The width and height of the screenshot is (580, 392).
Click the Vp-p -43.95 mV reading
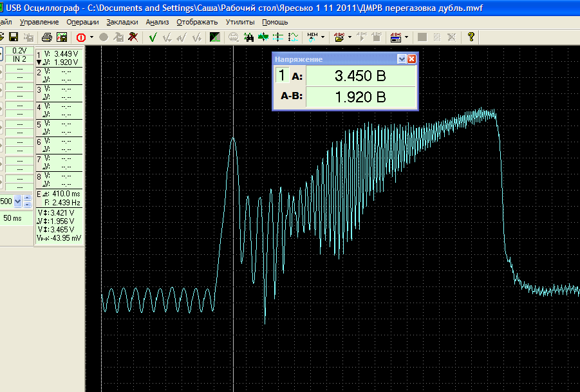[59, 238]
